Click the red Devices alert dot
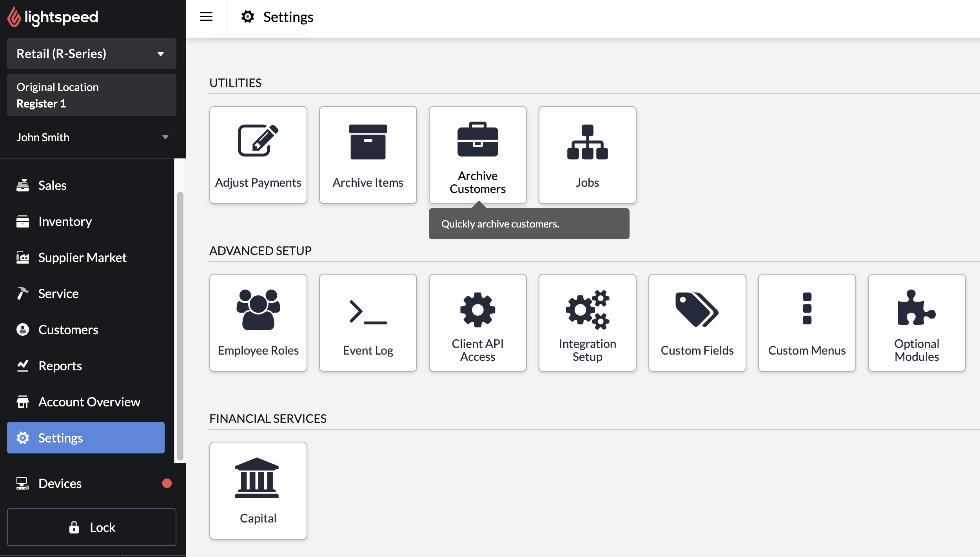Screen dimensions: 980x557 [x=167, y=483]
